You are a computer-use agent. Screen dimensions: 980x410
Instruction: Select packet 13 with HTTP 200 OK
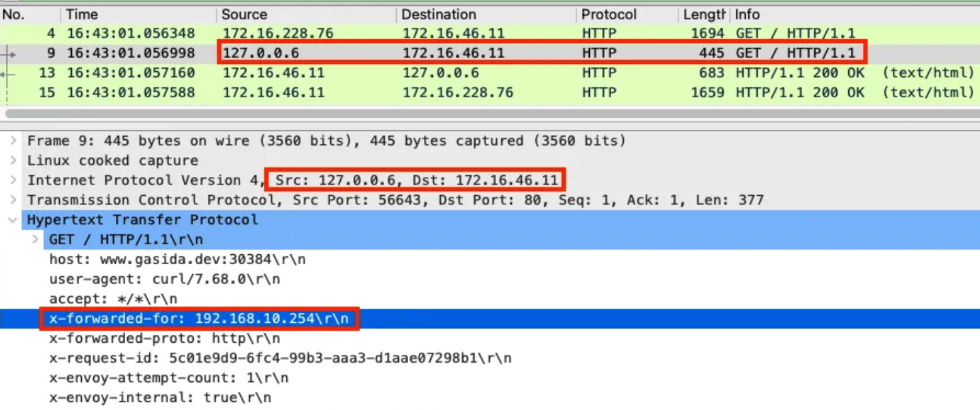tap(490, 73)
